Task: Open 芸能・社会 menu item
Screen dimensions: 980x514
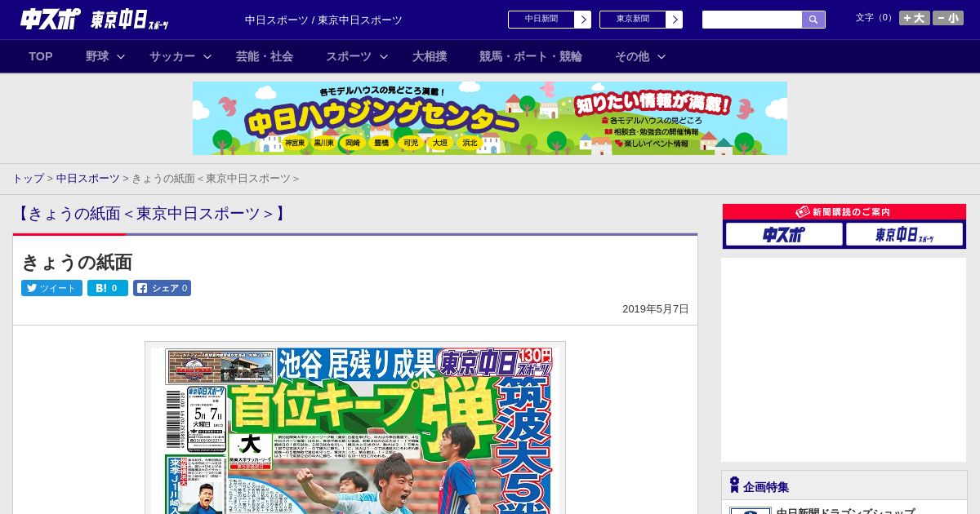Action: point(265,56)
